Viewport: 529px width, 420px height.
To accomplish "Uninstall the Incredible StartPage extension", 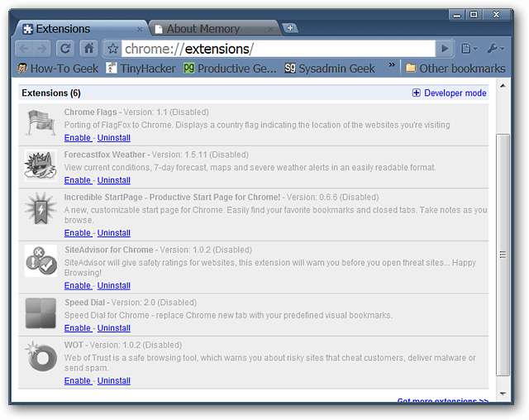I will pos(114,233).
